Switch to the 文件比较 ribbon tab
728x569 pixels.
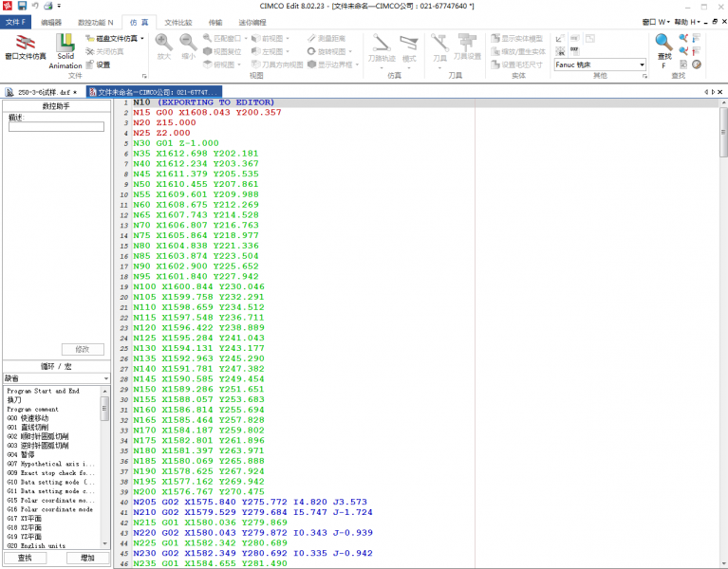coord(178,22)
